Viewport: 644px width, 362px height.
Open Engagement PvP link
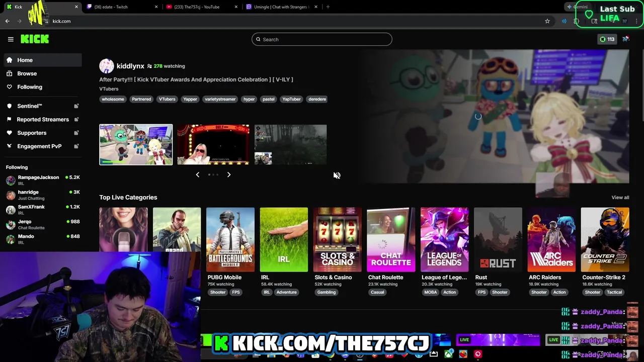(42, 146)
